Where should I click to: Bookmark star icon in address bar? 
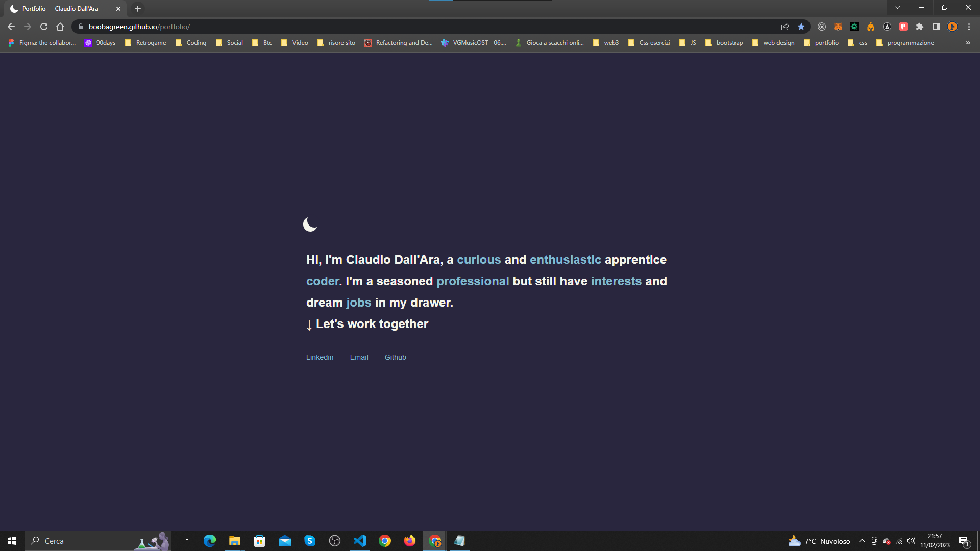801,27
